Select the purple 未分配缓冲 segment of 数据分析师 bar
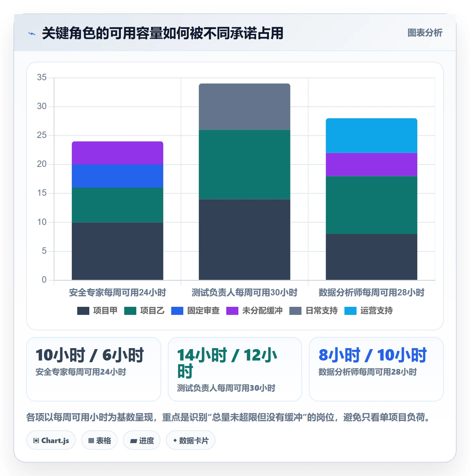470x476 pixels. point(371,164)
